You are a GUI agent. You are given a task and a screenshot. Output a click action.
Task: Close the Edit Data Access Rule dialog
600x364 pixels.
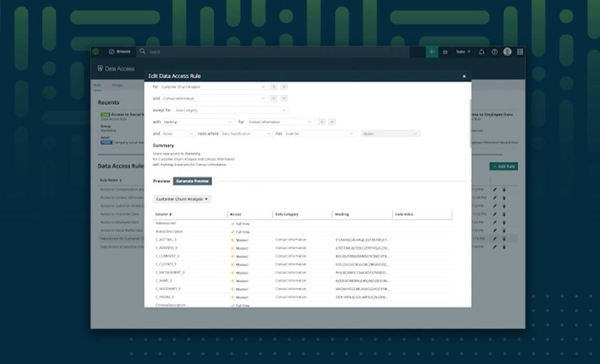coord(464,77)
